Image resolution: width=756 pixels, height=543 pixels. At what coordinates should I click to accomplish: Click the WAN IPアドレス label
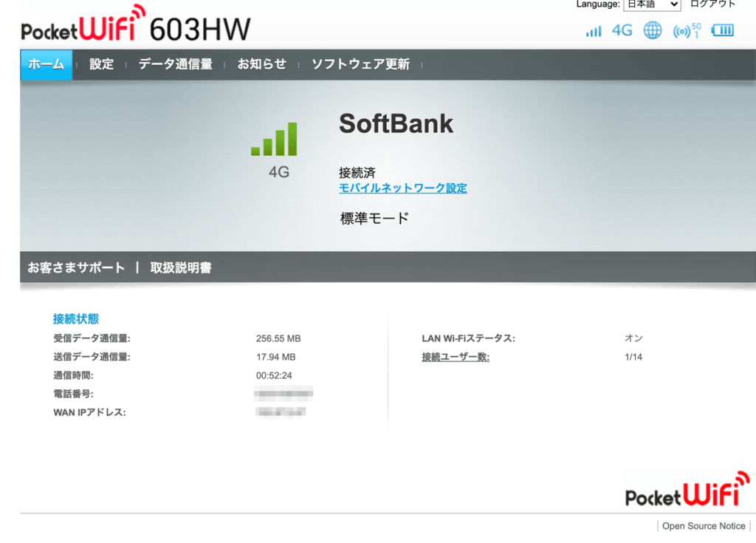(x=89, y=413)
